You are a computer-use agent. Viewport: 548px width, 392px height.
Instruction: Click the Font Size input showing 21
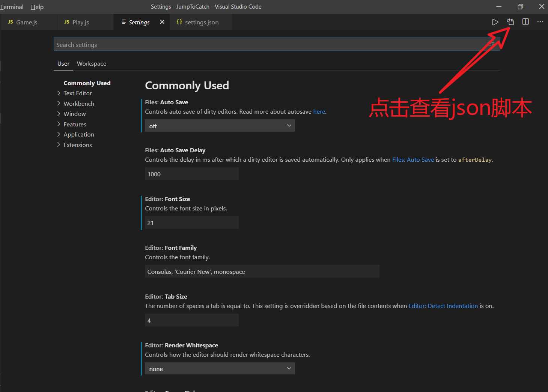[x=192, y=223]
